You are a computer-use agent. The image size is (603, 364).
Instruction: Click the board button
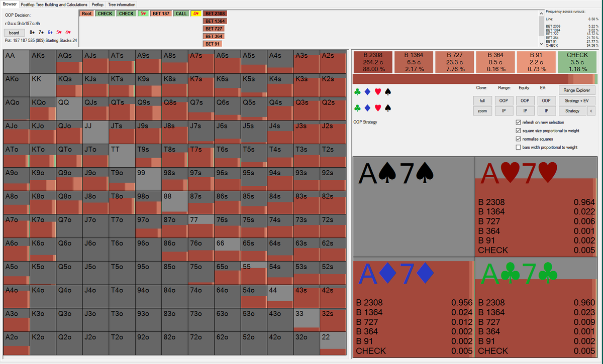pyautogui.click(x=14, y=32)
